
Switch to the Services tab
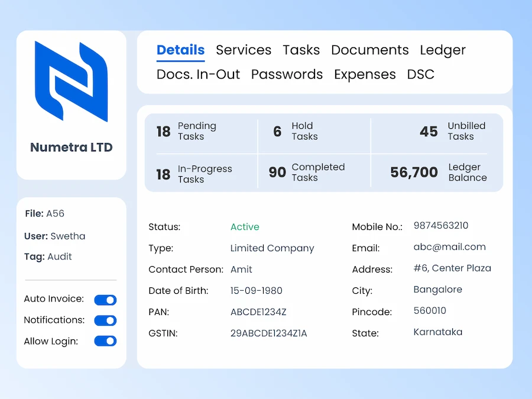[244, 50]
